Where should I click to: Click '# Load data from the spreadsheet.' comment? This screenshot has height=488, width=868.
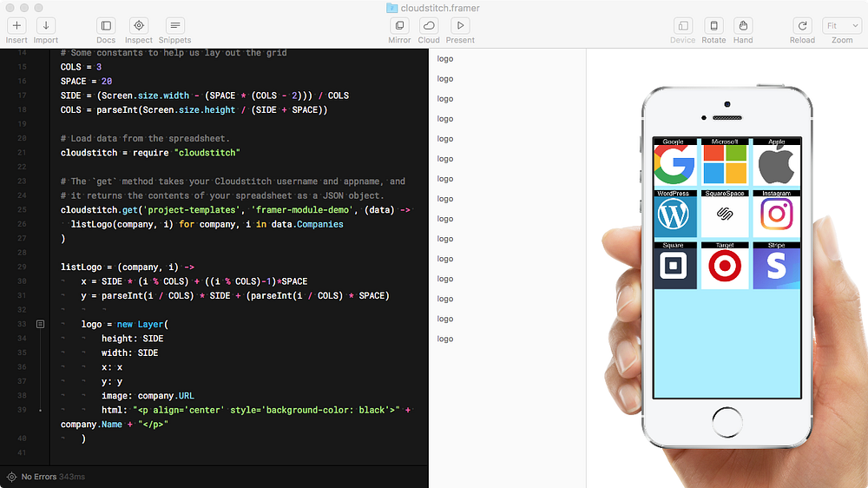click(x=145, y=138)
